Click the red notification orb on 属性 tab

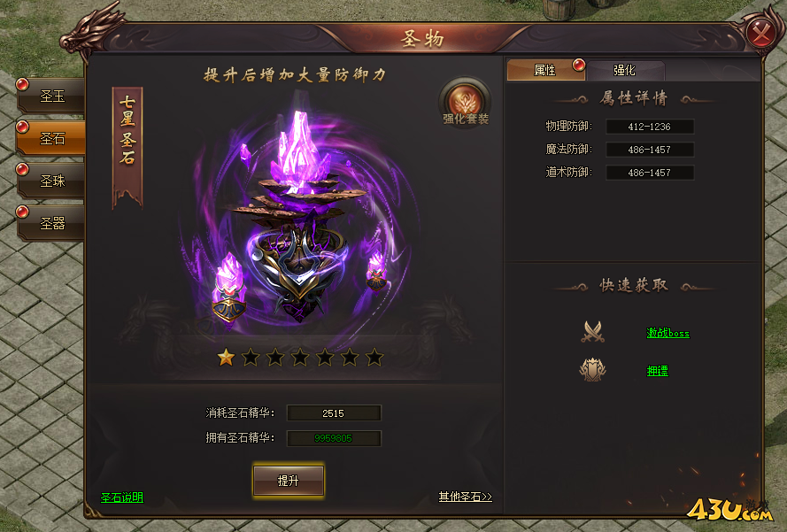(579, 65)
